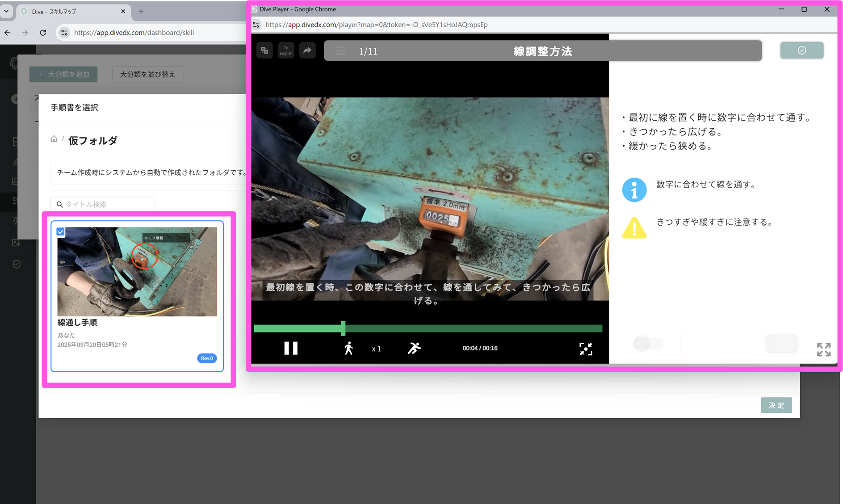Click the green video progress bar handle
Screen dimensions: 843x504
(x=343, y=328)
